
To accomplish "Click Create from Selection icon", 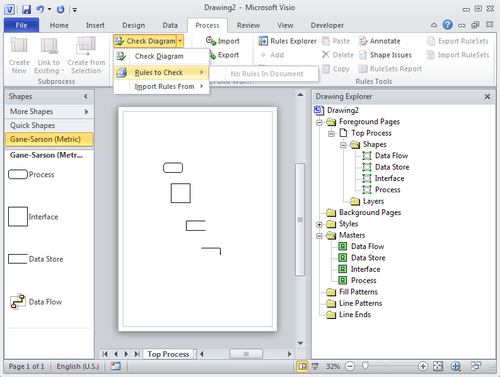I will [x=86, y=56].
